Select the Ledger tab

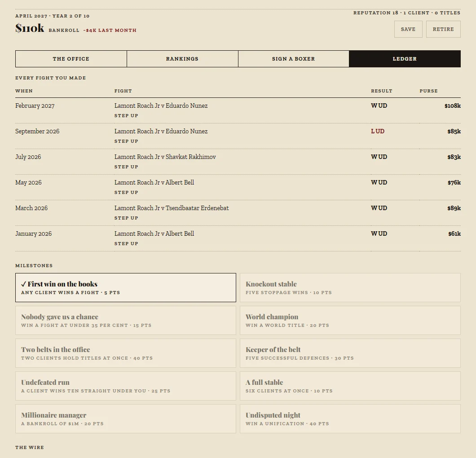(405, 59)
